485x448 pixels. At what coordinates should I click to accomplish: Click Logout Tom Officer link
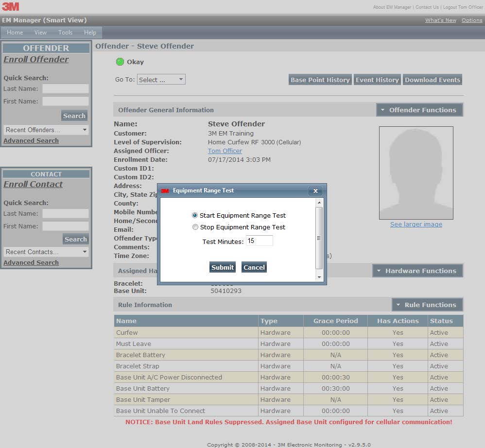pos(463,7)
